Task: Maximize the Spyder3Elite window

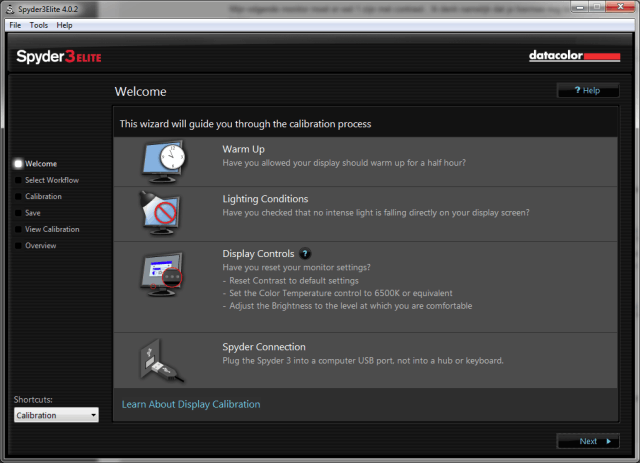Action: (x=597, y=7)
